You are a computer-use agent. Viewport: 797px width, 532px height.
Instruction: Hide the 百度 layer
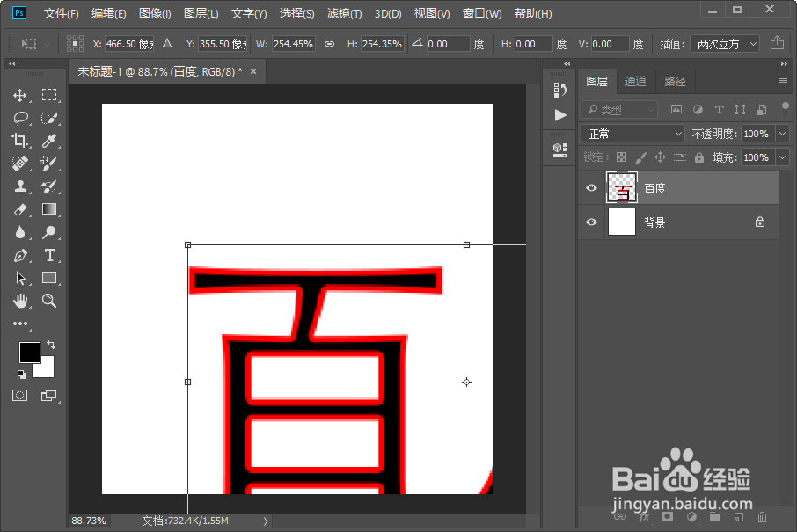591,188
